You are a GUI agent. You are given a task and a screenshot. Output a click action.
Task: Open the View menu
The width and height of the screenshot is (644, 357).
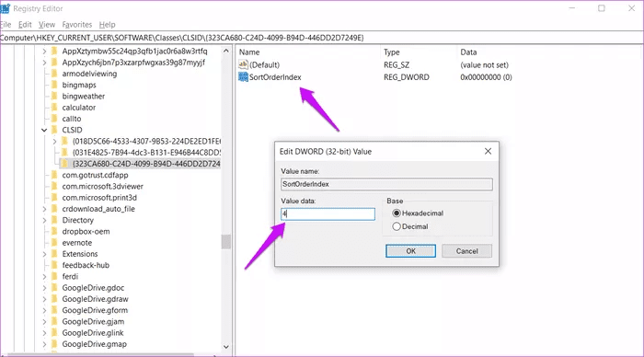pyautogui.click(x=46, y=24)
